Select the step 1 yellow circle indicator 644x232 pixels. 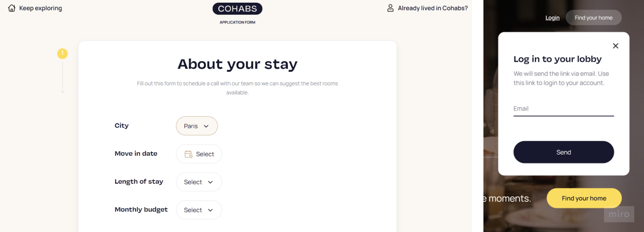point(62,53)
